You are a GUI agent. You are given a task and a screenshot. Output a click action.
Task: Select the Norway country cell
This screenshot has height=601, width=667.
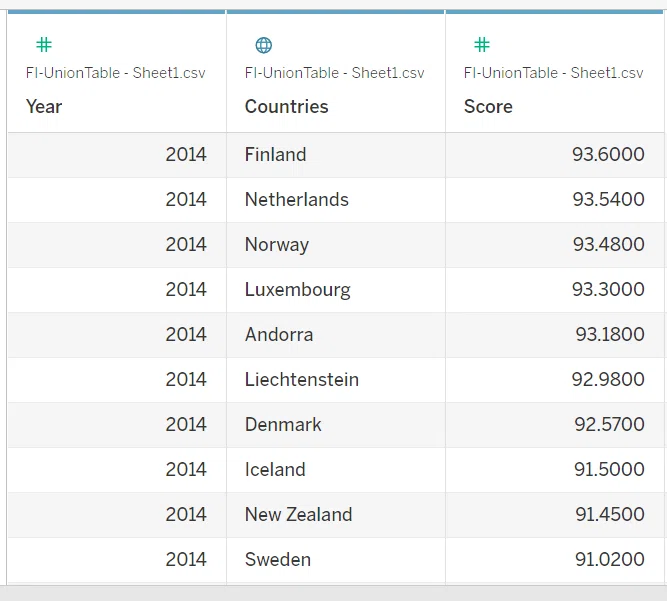(336, 245)
